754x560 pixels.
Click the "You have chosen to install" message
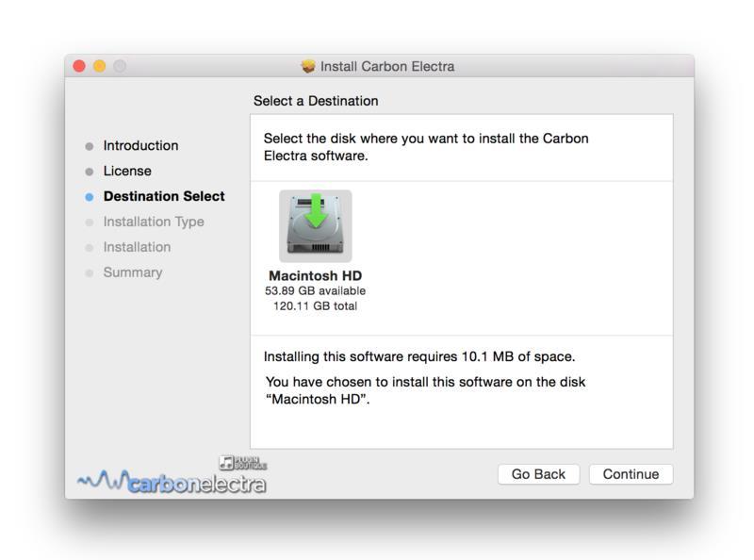click(x=426, y=390)
